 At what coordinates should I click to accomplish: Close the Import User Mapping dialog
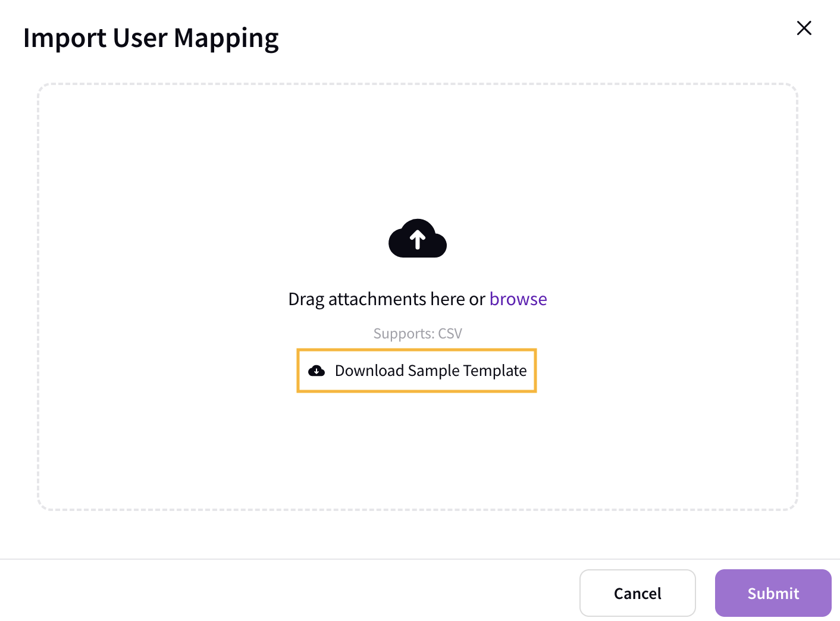click(x=804, y=28)
